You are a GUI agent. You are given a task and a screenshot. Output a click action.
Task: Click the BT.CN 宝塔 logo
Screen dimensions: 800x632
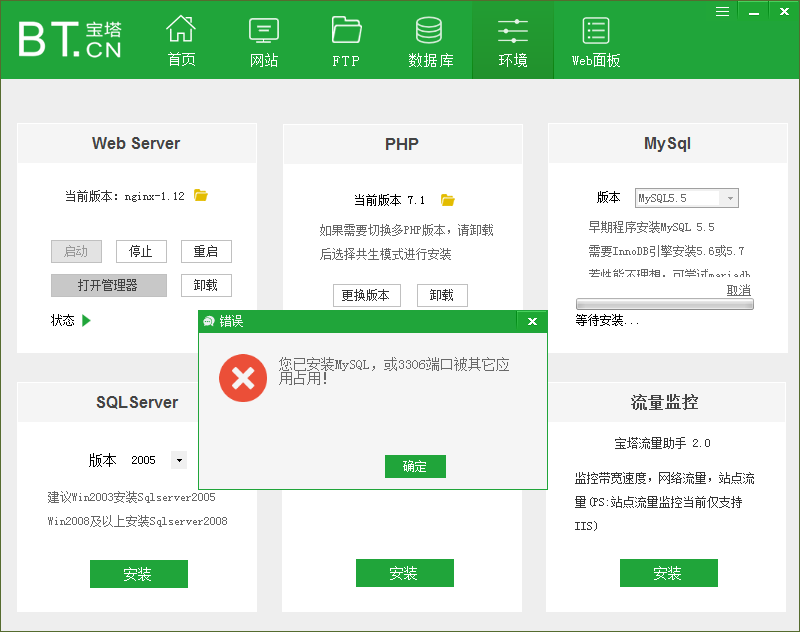(70, 39)
